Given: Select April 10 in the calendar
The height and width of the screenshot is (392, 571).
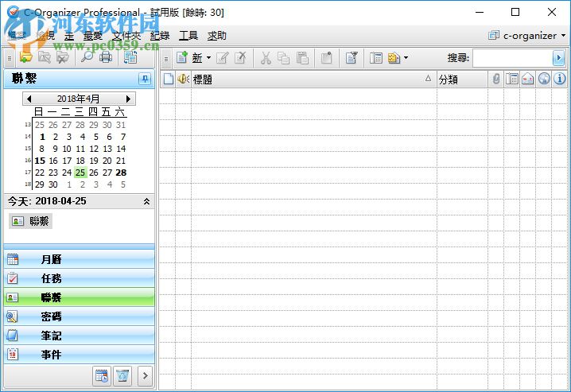Looking at the screenshot, I should [67, 149].
